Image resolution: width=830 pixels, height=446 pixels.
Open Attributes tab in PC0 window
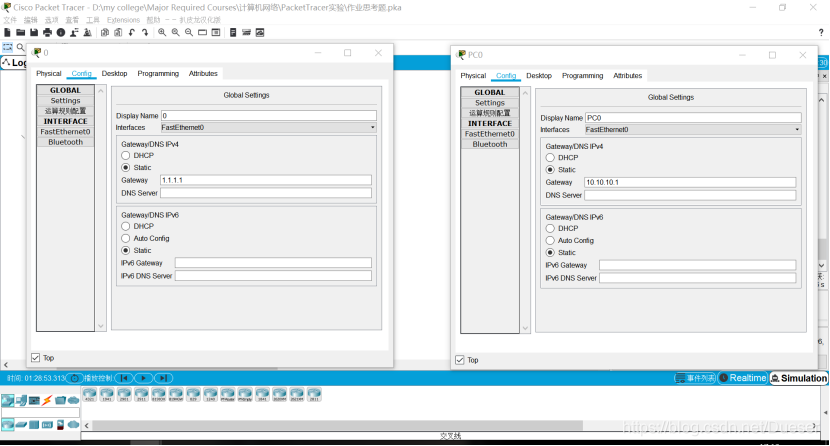(x=627, y=76)
